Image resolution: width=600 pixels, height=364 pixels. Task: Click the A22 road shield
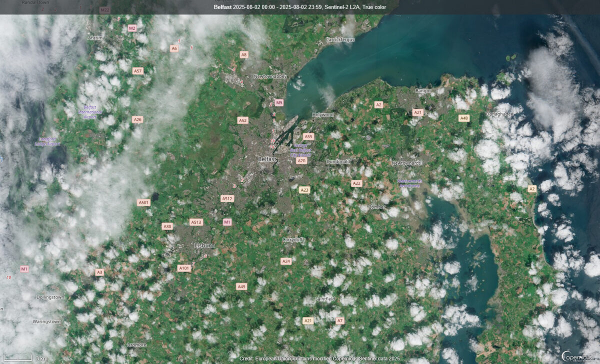pos(356,183)
